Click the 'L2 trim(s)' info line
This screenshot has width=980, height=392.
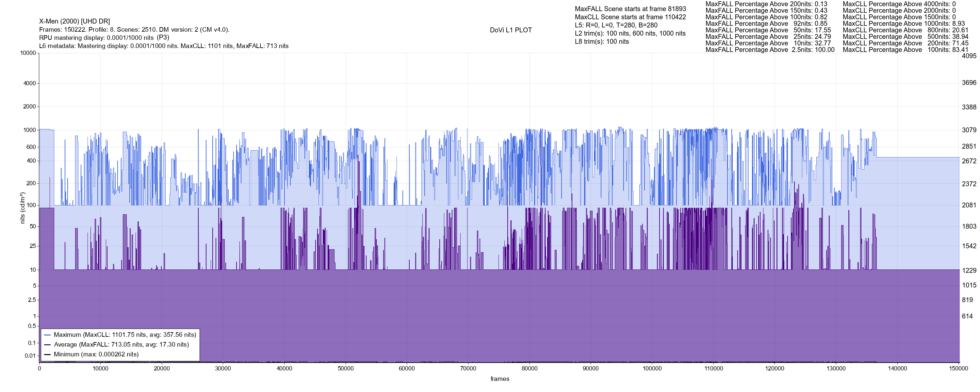(x=630, y=34)
